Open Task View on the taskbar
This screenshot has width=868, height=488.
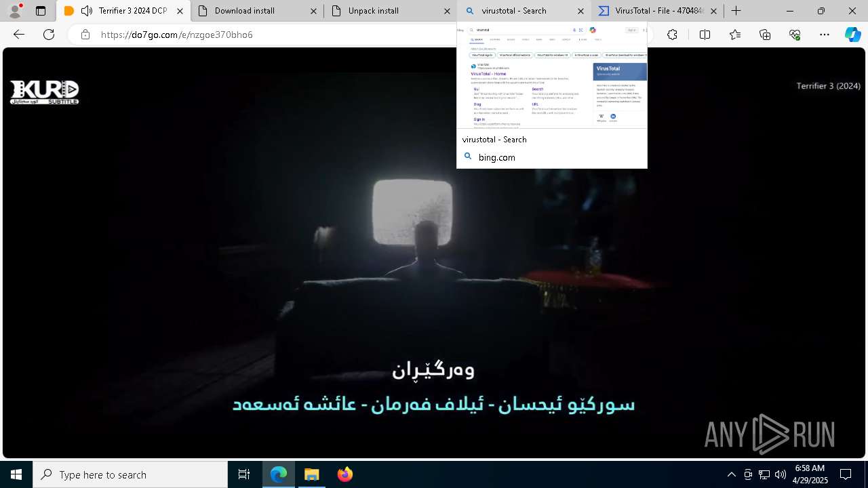click(244, 474)
